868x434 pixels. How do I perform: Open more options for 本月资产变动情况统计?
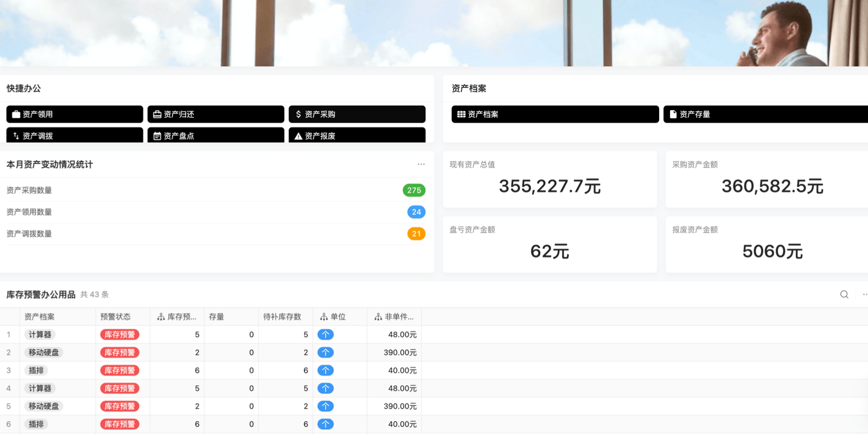click(421, 164)
